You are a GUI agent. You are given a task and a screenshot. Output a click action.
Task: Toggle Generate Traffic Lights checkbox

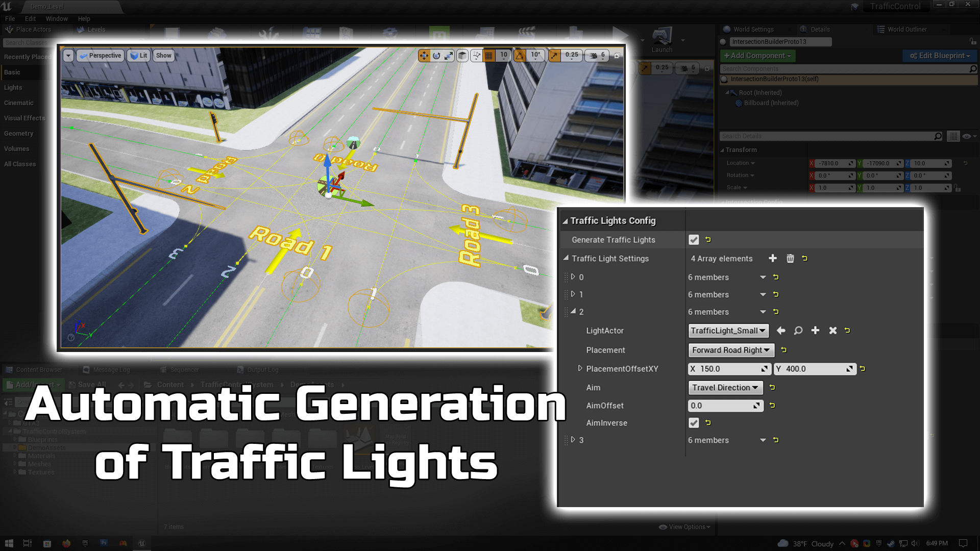(694, 239)
